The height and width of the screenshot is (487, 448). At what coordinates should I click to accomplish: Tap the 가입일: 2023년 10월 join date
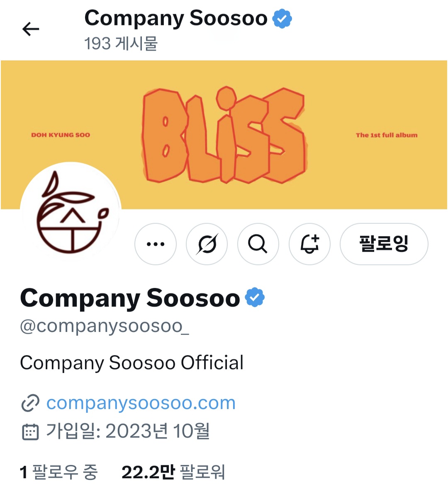coord(128,431)
